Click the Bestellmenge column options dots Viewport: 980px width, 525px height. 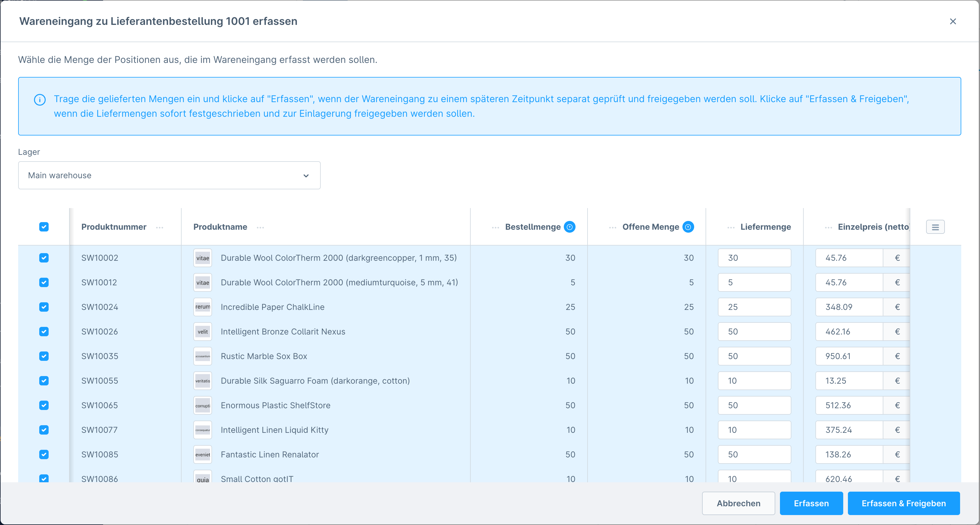point(495,227)
